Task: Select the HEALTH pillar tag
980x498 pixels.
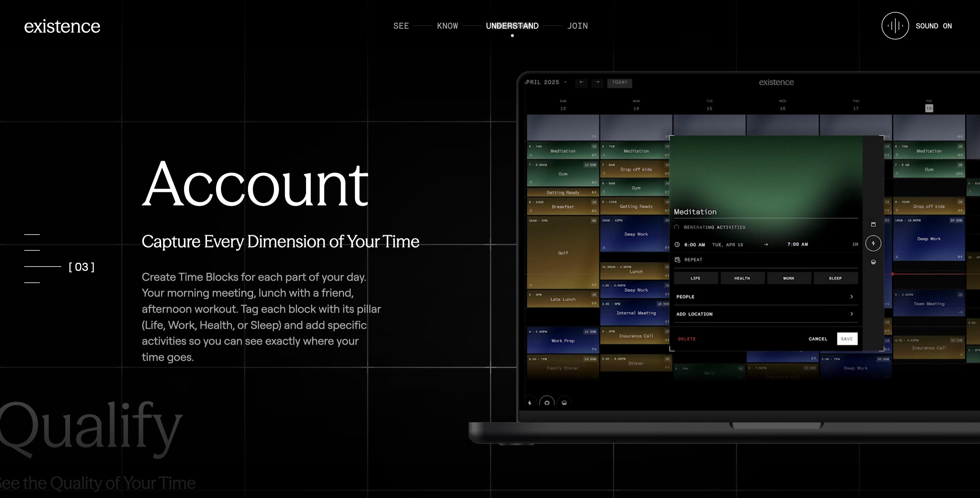Action: tap(742, 278)
